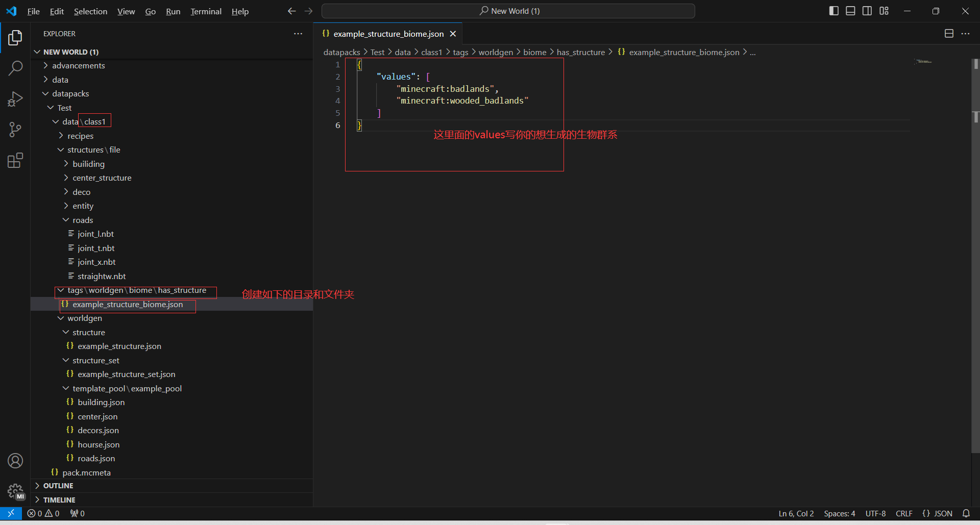This screenshot has height=525, width=980.
Task: Toggle bottom panel layout icon
Action: pyautogui.click(x=850, y=11)
